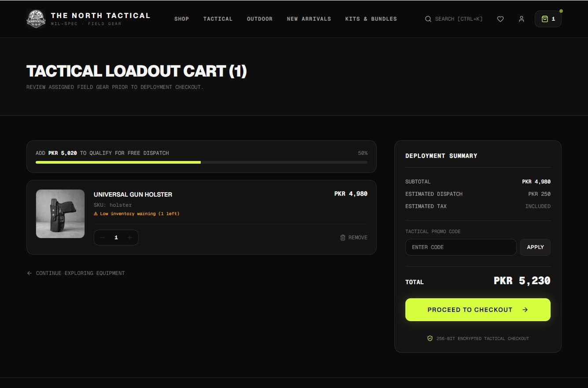This screenshot has height=388, width=588.
Task: Open the Tactical menu
Action: (x=218, y=19)
